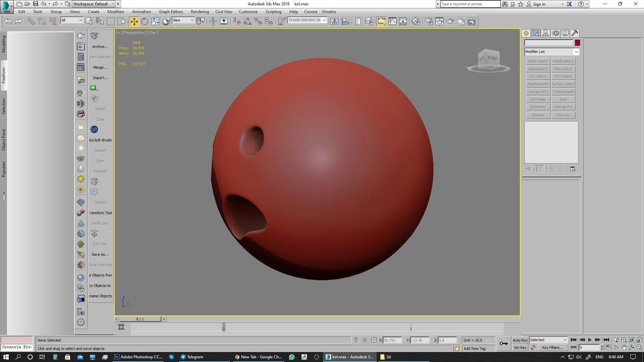The image size is (644, 362).
Task: Open the Corona menu
Action: click(x=311, y=12)
